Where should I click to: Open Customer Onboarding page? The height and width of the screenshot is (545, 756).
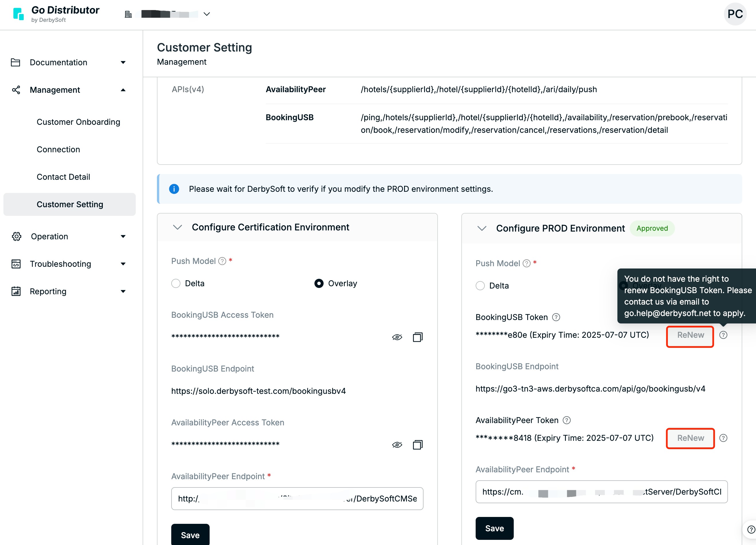(x=78, y=122)
